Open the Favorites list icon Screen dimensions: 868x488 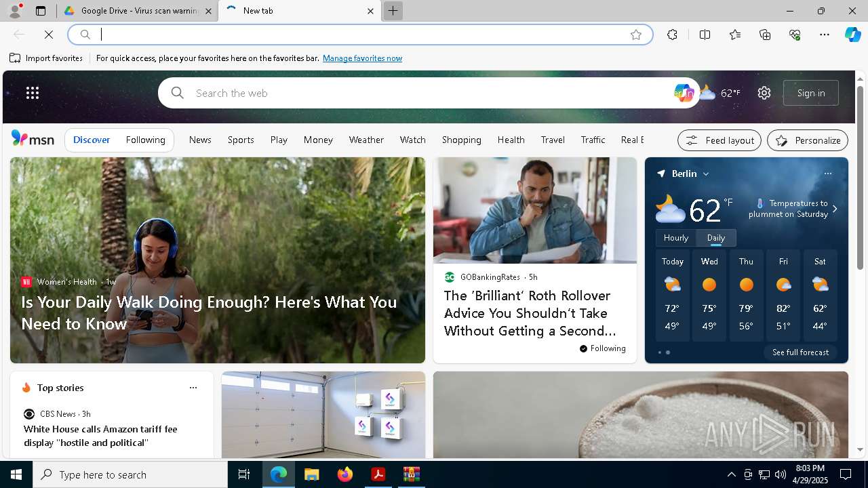[735, 35]
